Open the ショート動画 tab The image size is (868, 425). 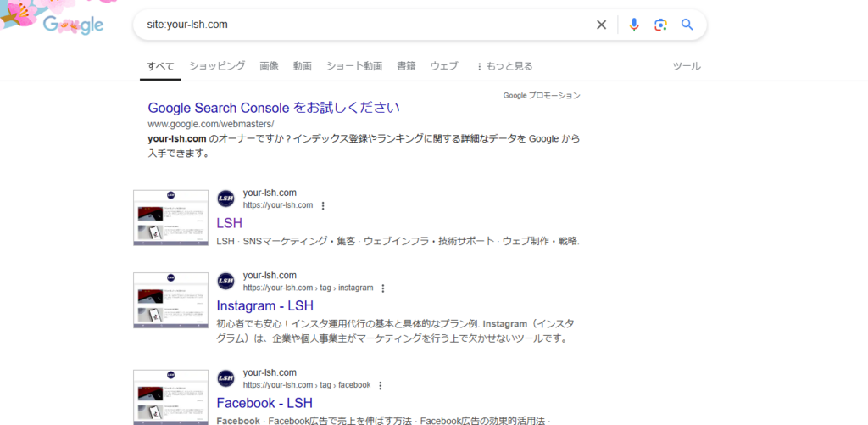pos(354,66)
